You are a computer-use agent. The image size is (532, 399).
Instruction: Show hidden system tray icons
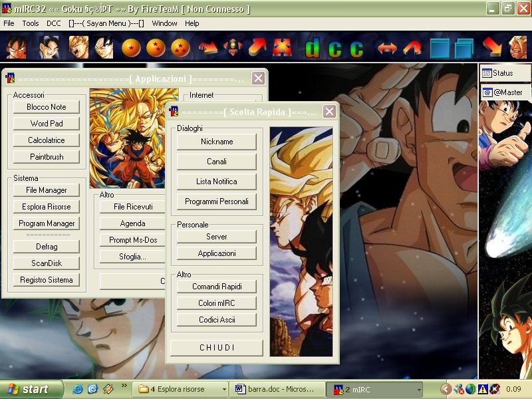[446, 389]
